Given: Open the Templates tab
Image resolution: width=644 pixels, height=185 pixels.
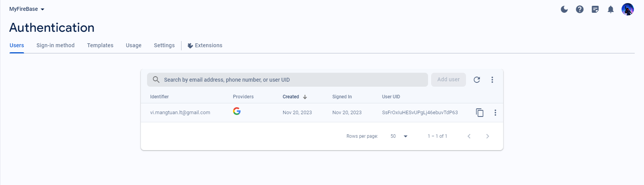Looking at the screenshot, I should click(x=100, y=45).
